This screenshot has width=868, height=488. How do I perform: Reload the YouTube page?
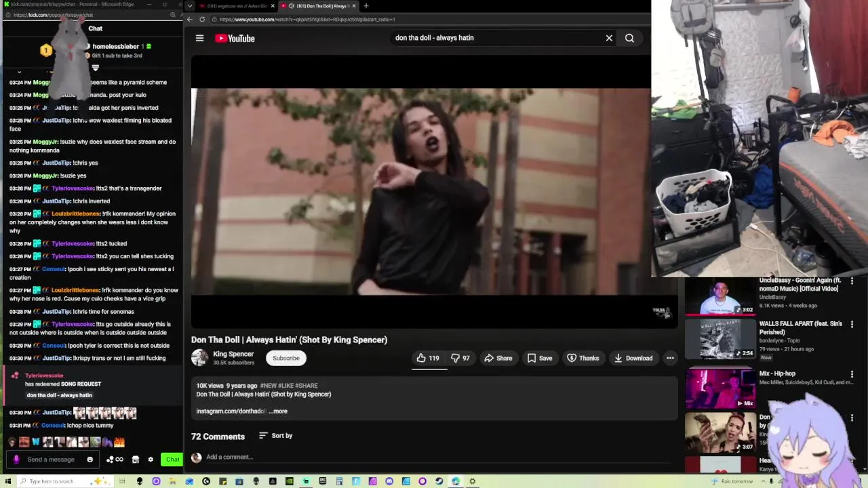202,20
